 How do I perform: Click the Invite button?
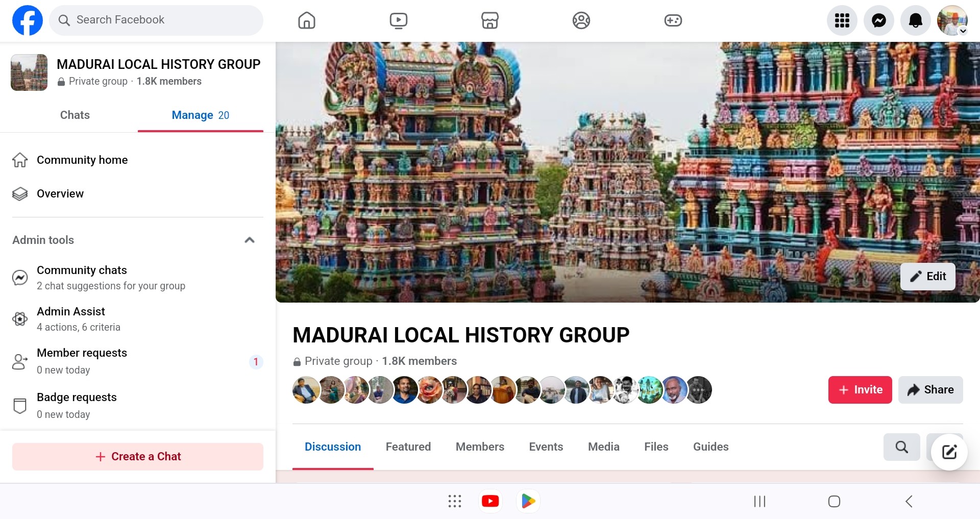860,390
